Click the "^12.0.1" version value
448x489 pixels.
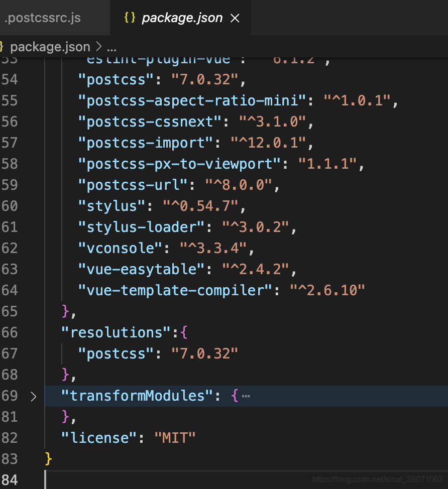268,143
